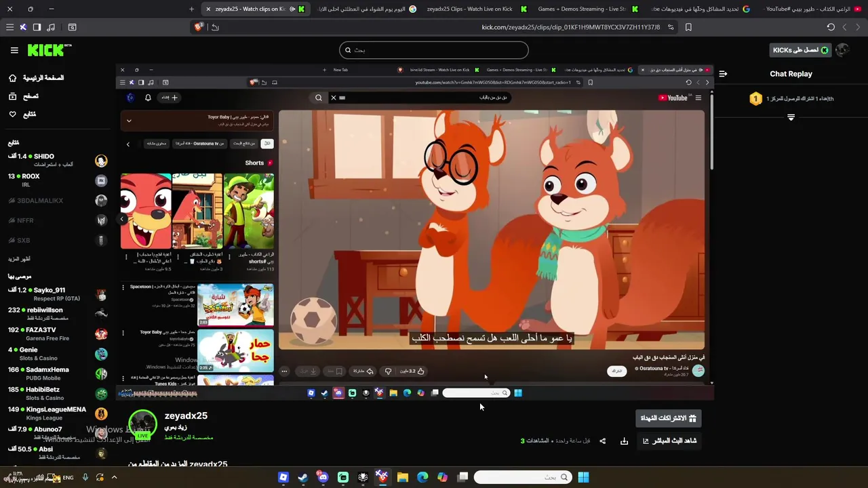Download the clip
Image resolution: width=868 pixels, height=488 pixels.
(624, 441)
